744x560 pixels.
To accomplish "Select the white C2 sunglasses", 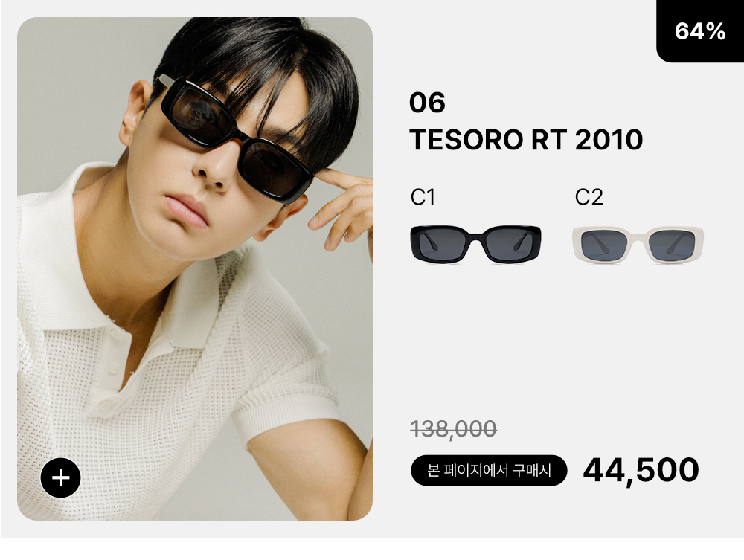I will (x=638, y=245).
